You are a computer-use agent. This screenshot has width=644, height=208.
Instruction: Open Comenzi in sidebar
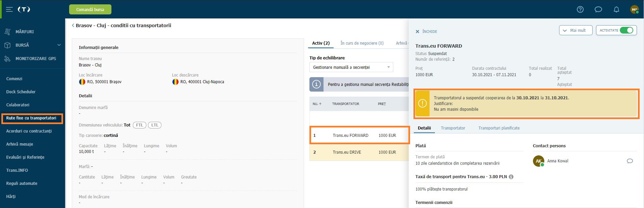(x=14, y=79)
